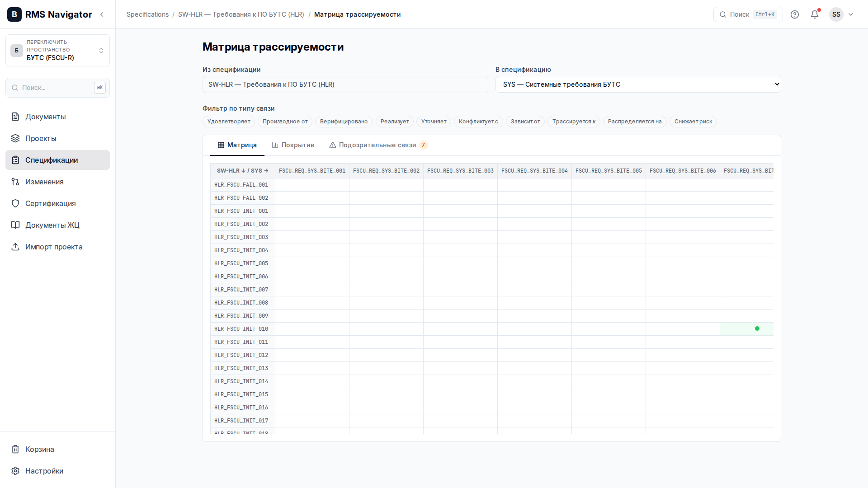Click the Корзина trash icon

pyautogui.click(x=15, y=449)
